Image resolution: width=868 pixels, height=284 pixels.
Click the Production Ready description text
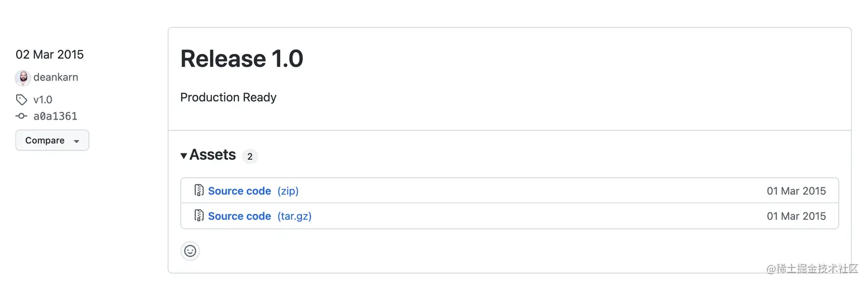point(228,97)
